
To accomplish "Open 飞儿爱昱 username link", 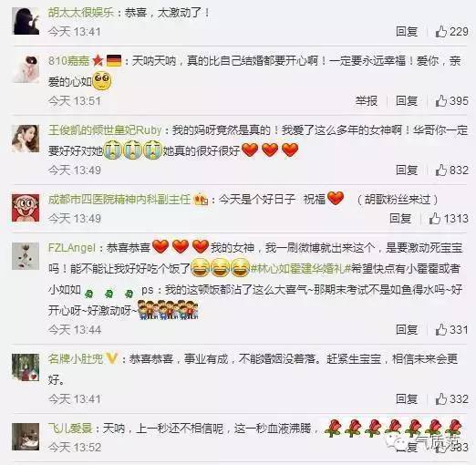I will (x=70, y=429).
